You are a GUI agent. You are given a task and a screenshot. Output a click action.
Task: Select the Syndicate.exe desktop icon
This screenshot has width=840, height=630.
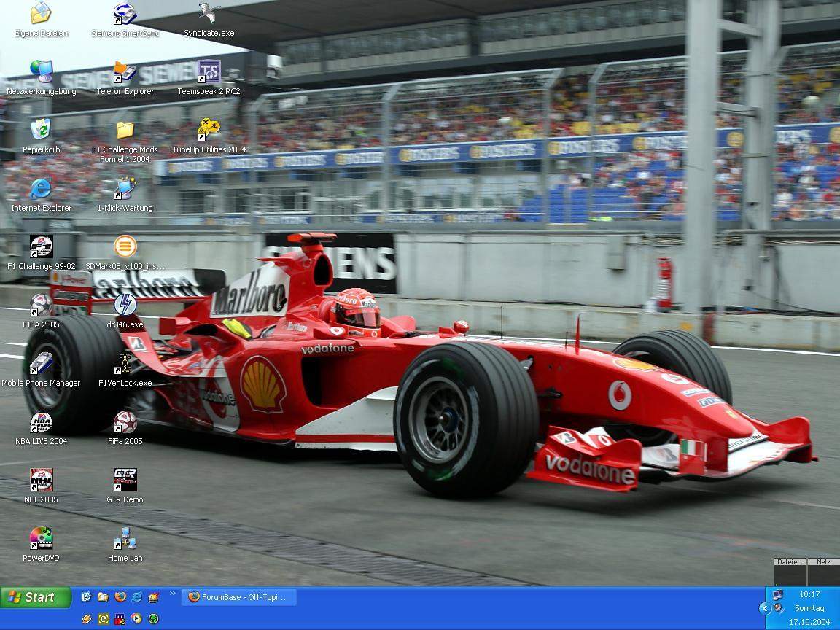(209, 20)
